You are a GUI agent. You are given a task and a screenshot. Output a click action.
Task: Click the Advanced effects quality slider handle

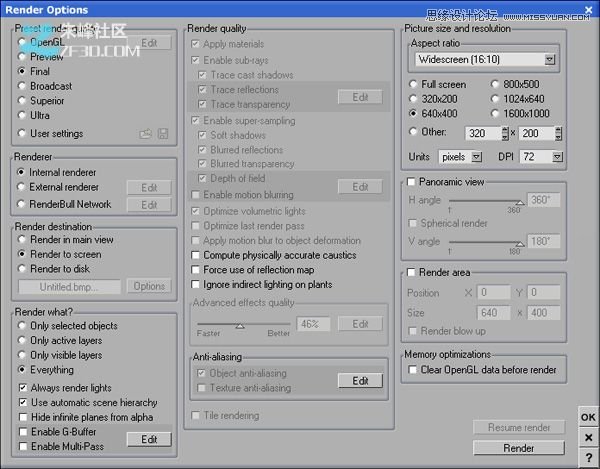click(240, 326)
